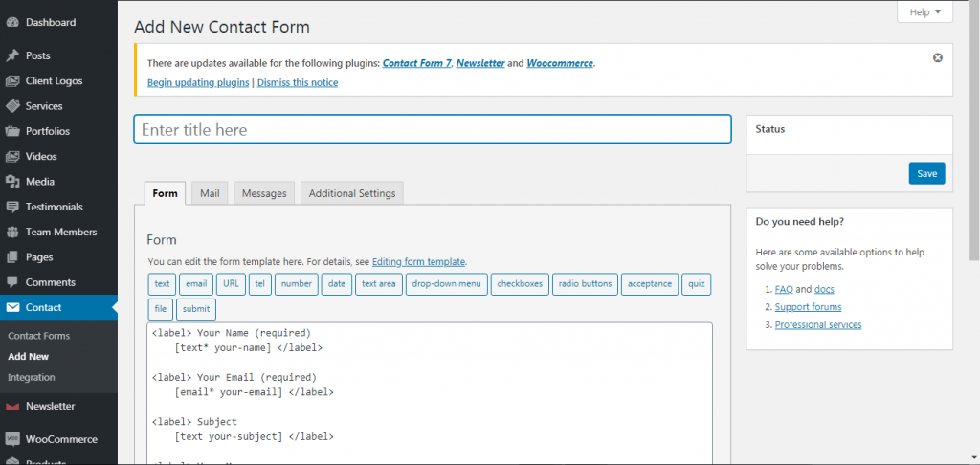
Task: Open Contact Forms submenu item
Action: click(38, 336)
